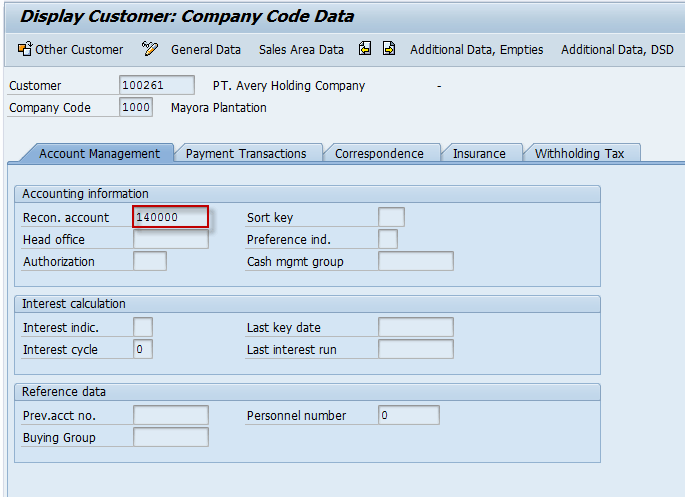
Task: Click the Display/Change pencil icon
Action: pos(149,49)
